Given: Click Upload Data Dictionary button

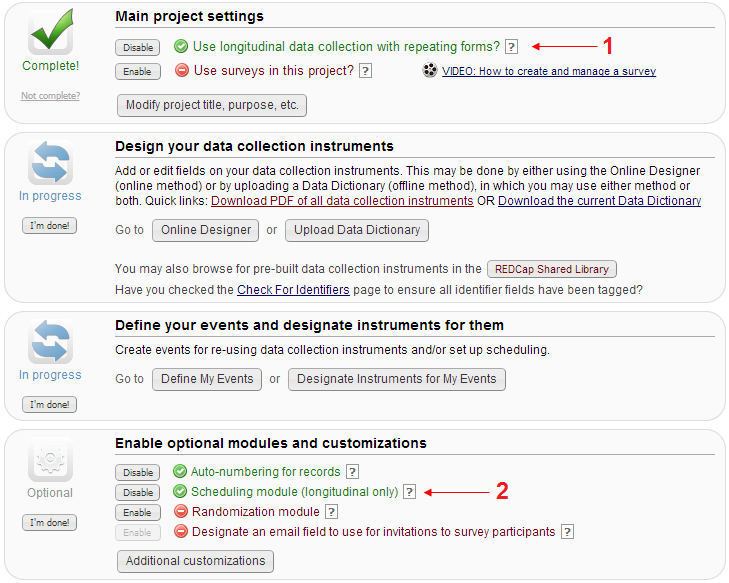Looking at the screenshot, I should (357, 230).
